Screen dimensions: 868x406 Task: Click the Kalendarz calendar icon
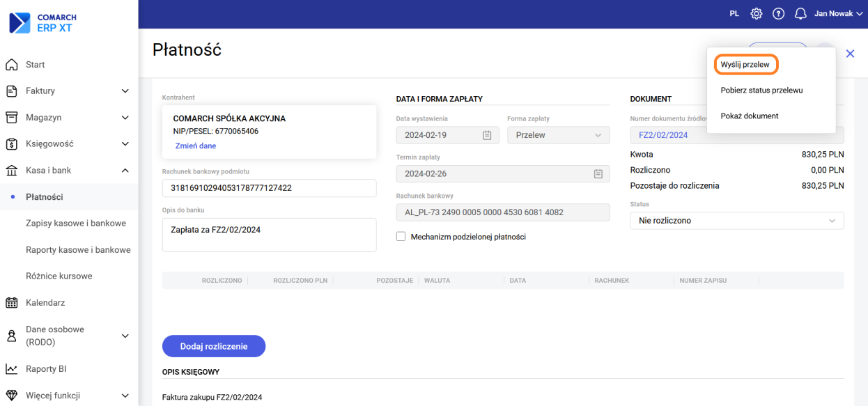[x=11, y=303]
